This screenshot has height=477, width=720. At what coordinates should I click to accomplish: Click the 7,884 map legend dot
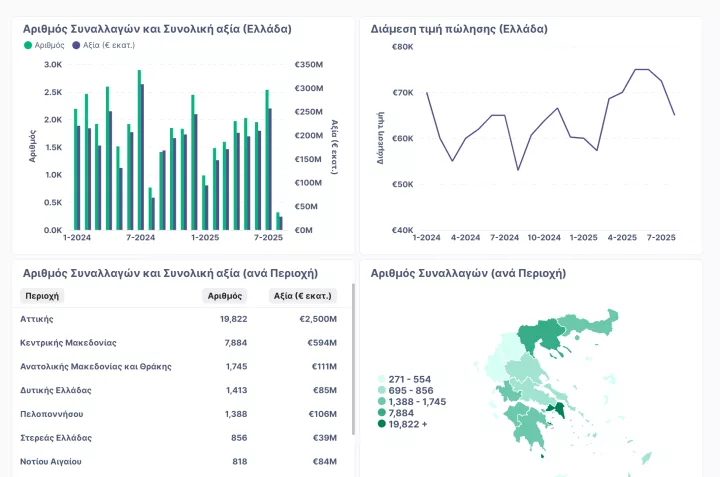(x=381, y=413)
